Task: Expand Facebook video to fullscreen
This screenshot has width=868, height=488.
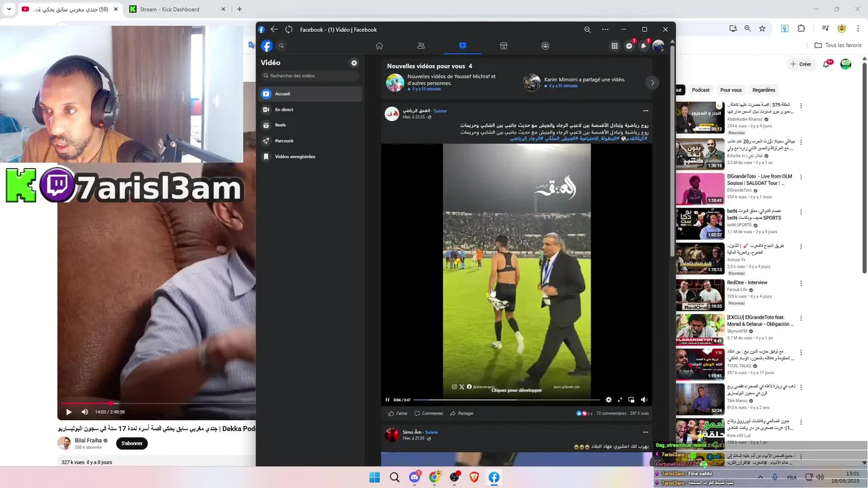Action: click(620, 400)
